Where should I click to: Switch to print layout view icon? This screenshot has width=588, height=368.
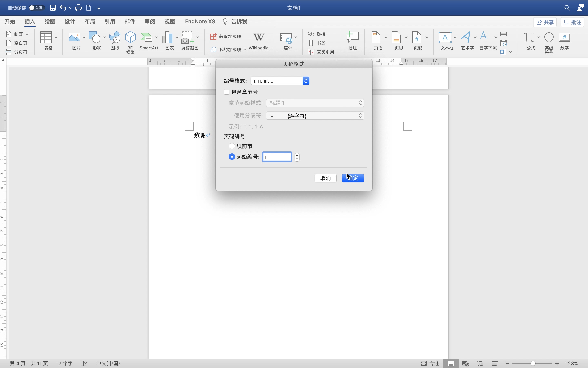pyautogui.click(x=451, y=363)
